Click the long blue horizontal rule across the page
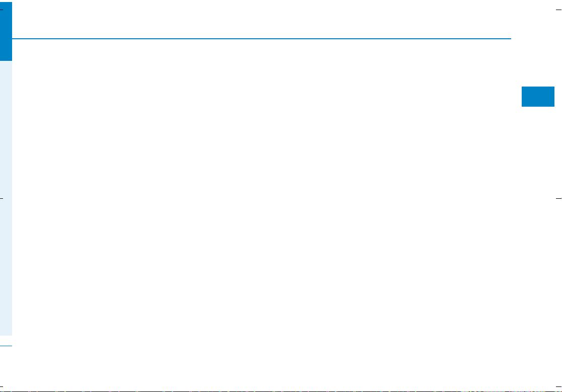562x392 pixels. click(262, 39)
